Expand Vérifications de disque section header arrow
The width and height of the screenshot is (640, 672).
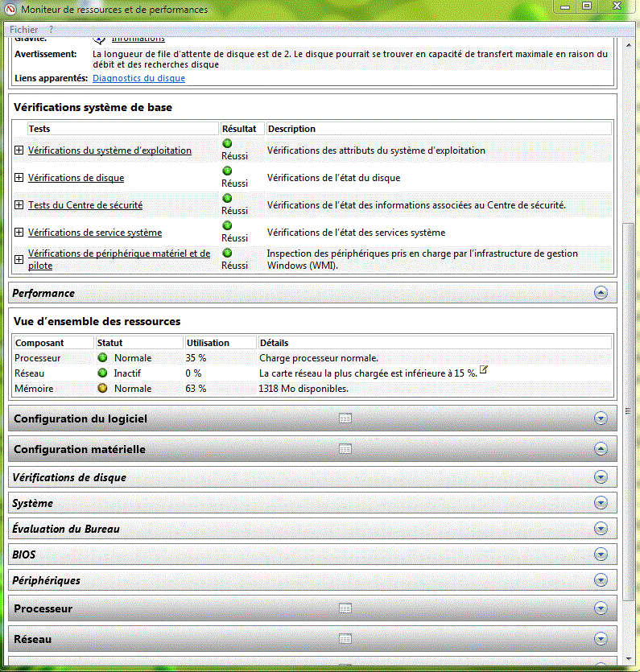(601, 477)
